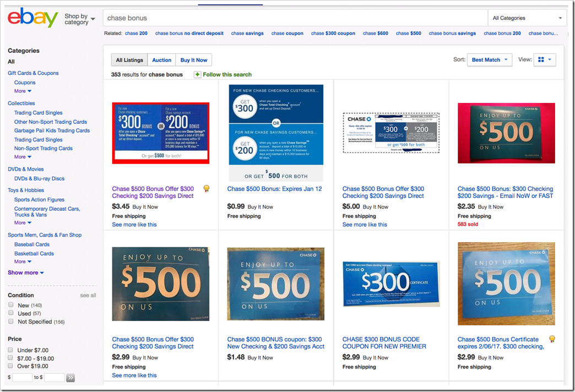Click the eBay logo
This screenshot has width=575, height=392.
click(33, 18)
